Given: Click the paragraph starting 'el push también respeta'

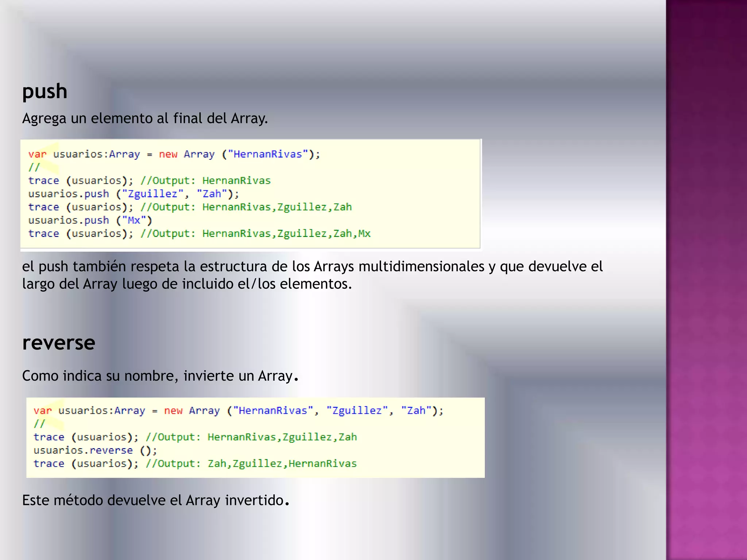Looking at the screenshot, I should (x=312, y=275).
